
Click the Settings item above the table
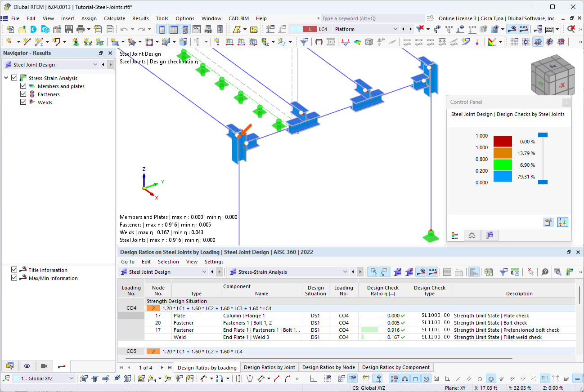(x=214, y=261)
